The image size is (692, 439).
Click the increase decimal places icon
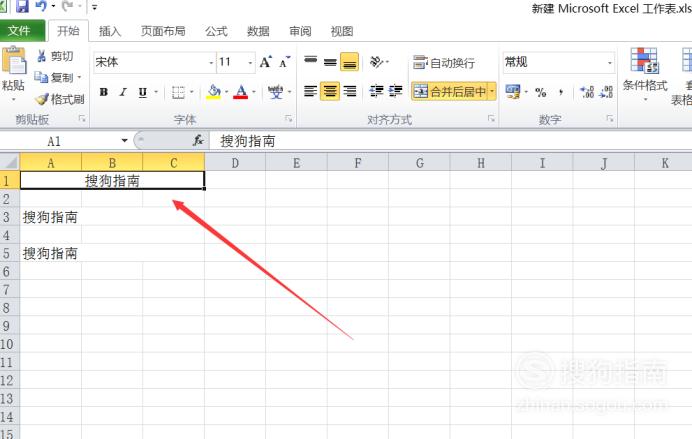(587, 92)
